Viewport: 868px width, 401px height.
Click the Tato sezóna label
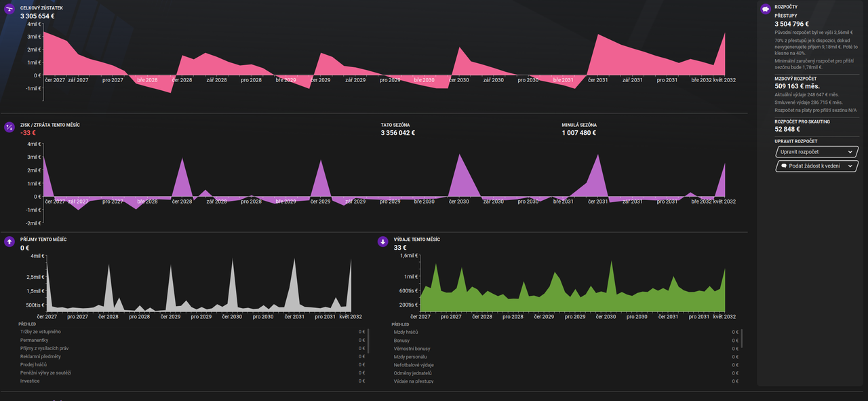click(x=395, y=125)
